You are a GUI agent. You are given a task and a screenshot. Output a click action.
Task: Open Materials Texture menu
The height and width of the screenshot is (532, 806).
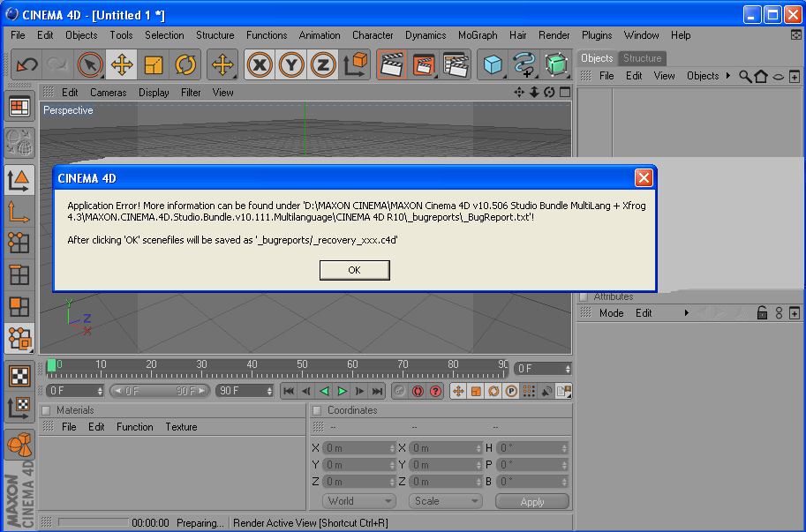182,427
